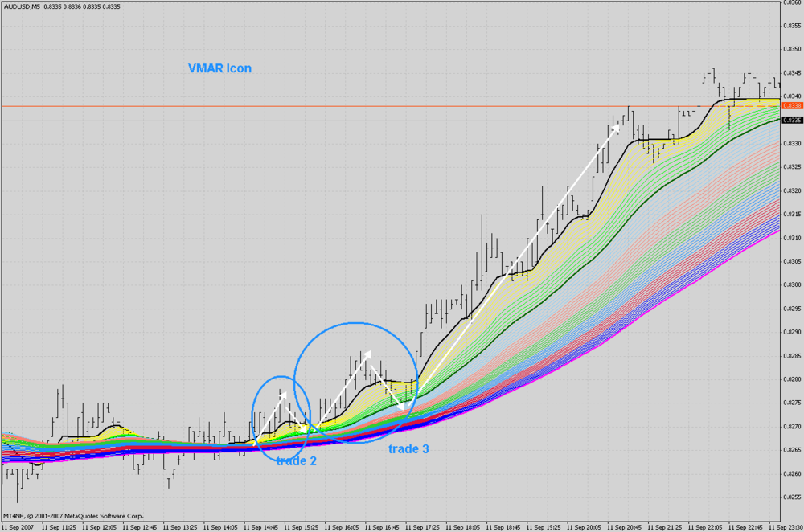Click the 0.8350 price scale label
804x532 pixels.
tap(792, 49)
